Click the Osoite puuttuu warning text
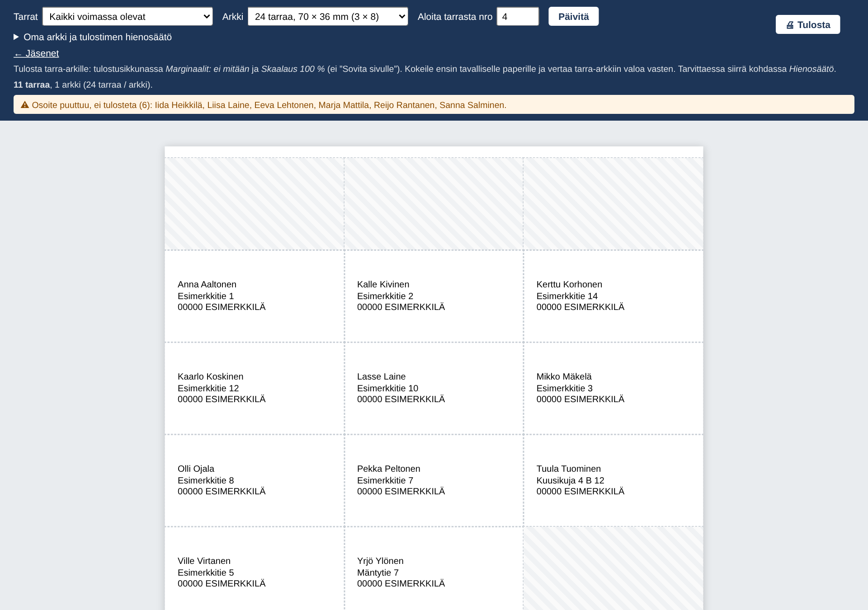Viewport: 868px width, 610px height. 269,105
